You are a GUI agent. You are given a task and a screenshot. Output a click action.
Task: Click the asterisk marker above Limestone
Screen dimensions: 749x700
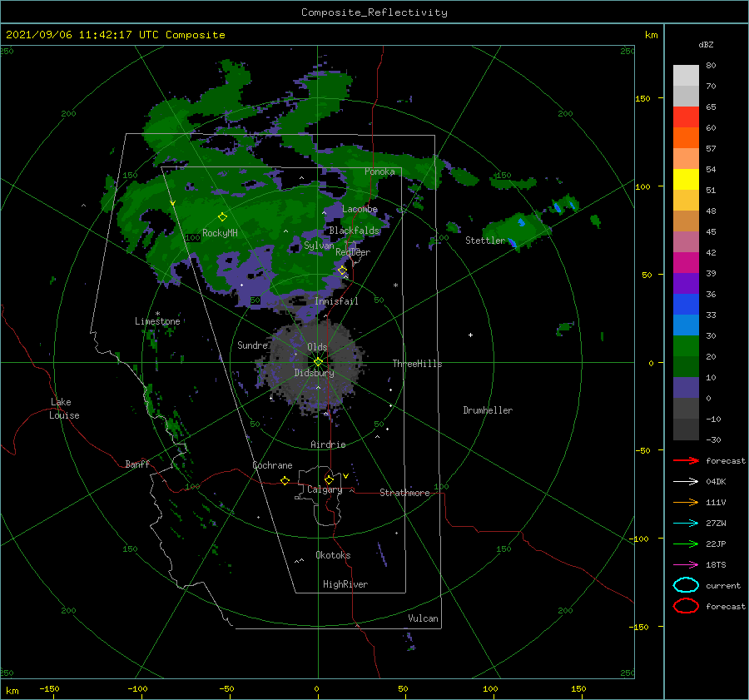[x=157, y=314]
